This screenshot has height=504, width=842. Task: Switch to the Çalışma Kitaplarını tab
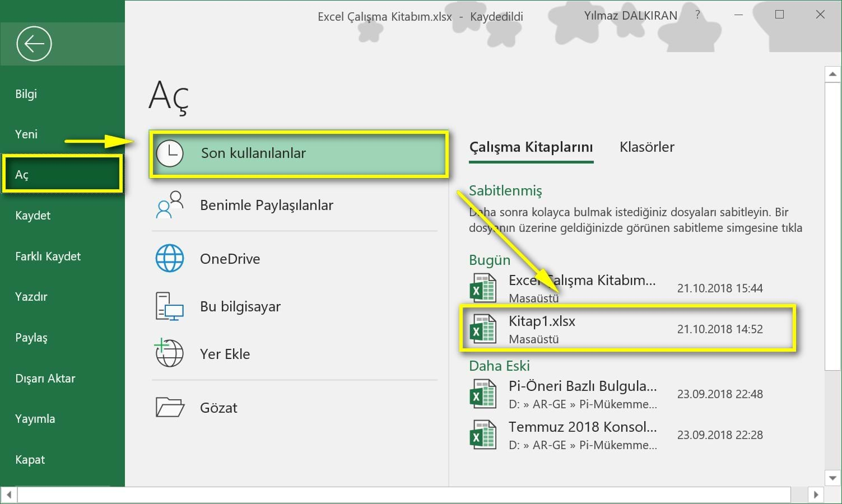coord(531,147)
